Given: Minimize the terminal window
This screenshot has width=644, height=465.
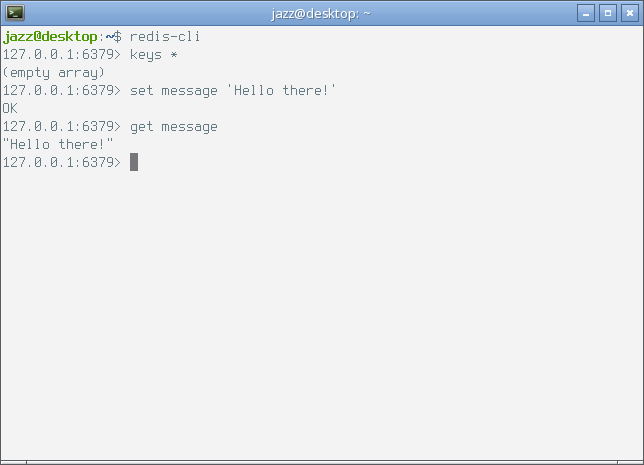Looking at the screenshot, I should [x=586, y=14].
